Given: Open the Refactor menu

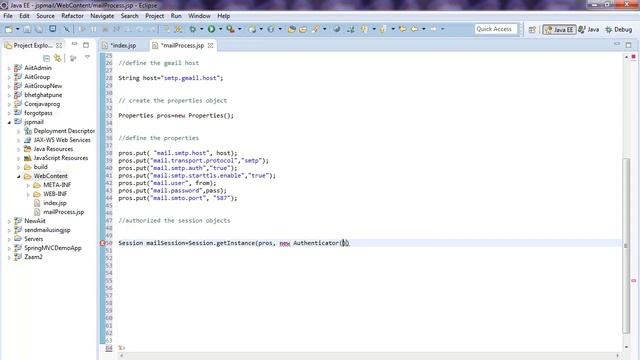Looking at the screenshot, I should 72,16.
